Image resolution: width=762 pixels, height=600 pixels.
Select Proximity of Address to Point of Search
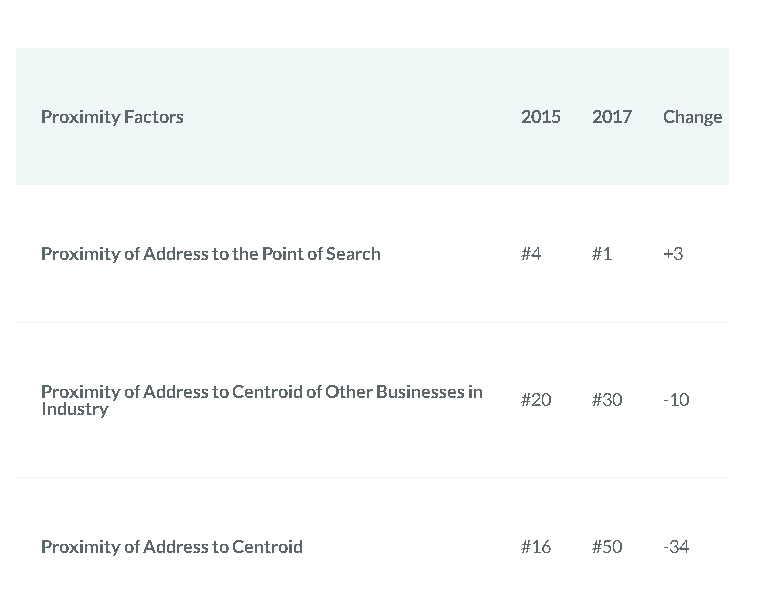click(x=210, y=254)
